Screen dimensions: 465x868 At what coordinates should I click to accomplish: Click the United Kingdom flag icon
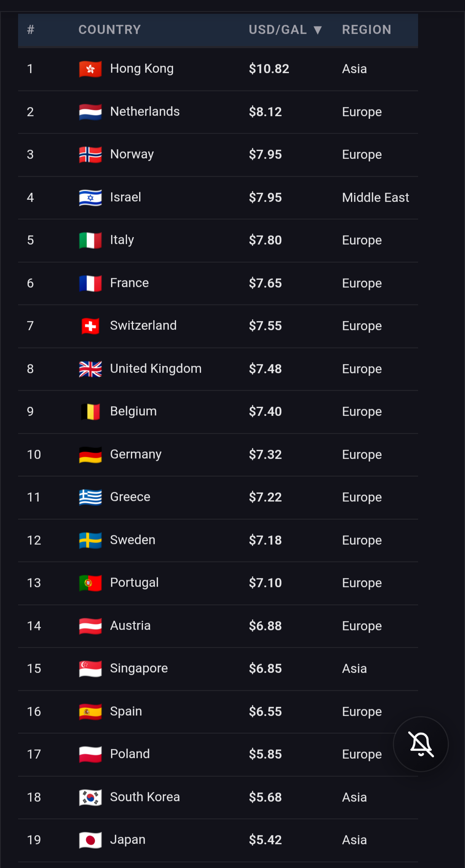(90, 369)
